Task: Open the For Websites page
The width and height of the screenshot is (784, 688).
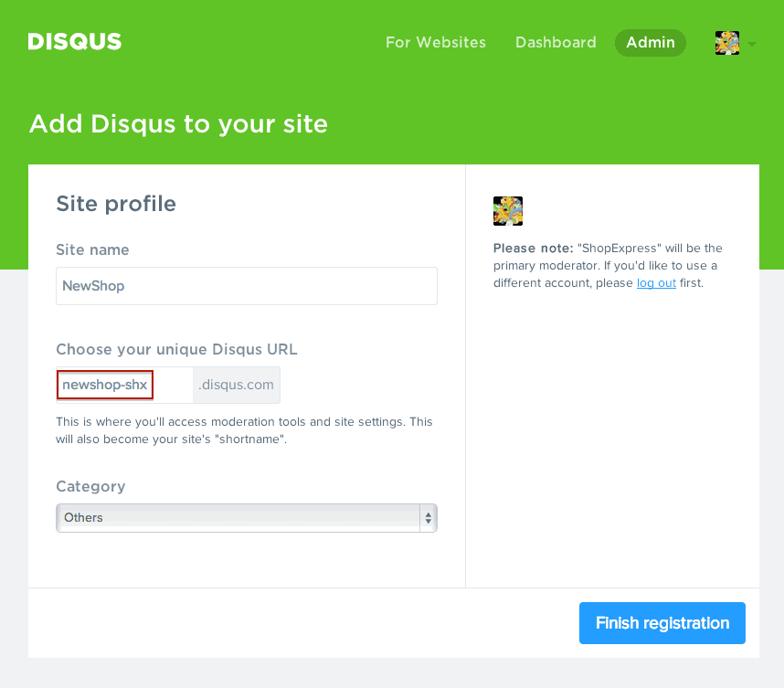Action: coord(436,43)
